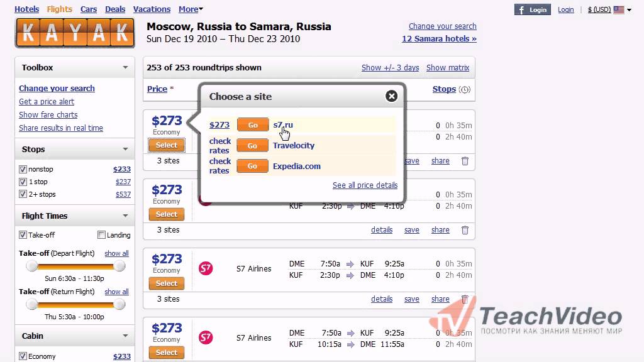Click the Login link
Image resolution: width=644 pixels, height=362 pixels.
click(x=565, y=9)
